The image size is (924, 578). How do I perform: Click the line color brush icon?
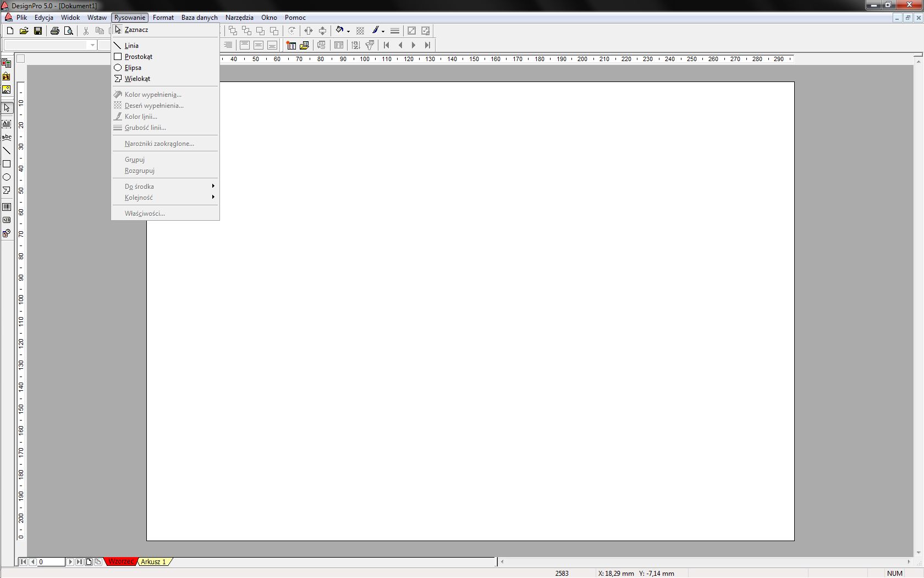[x=376, y=31]
